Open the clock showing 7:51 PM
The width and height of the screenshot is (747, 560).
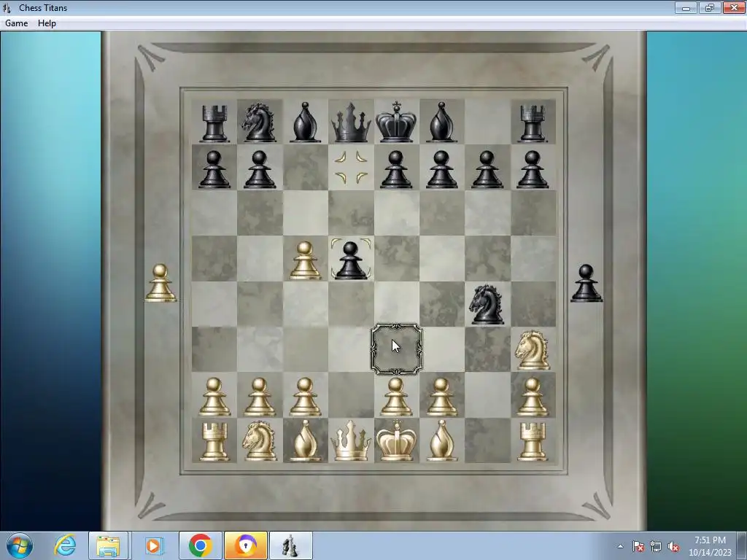coord(710,546)
